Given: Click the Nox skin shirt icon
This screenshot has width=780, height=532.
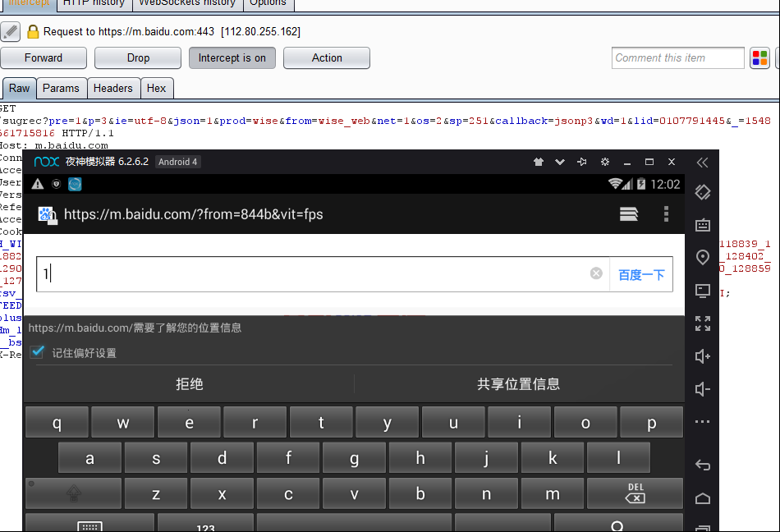Looking at the screenshot, I should tap(539, 162).
